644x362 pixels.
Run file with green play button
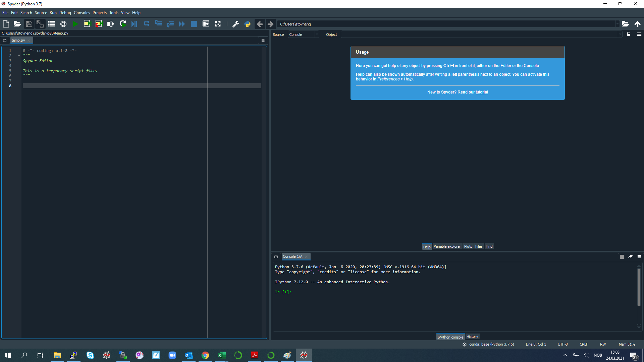[x=75, y=24]
